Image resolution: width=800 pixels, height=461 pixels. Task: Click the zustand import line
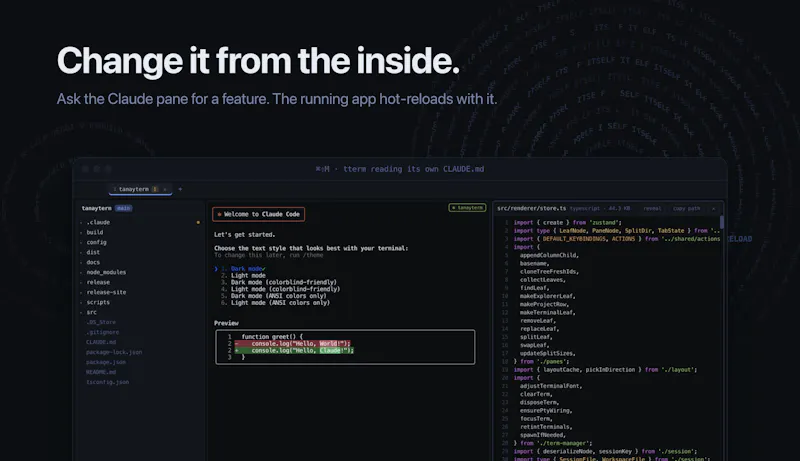coord(567,222)
